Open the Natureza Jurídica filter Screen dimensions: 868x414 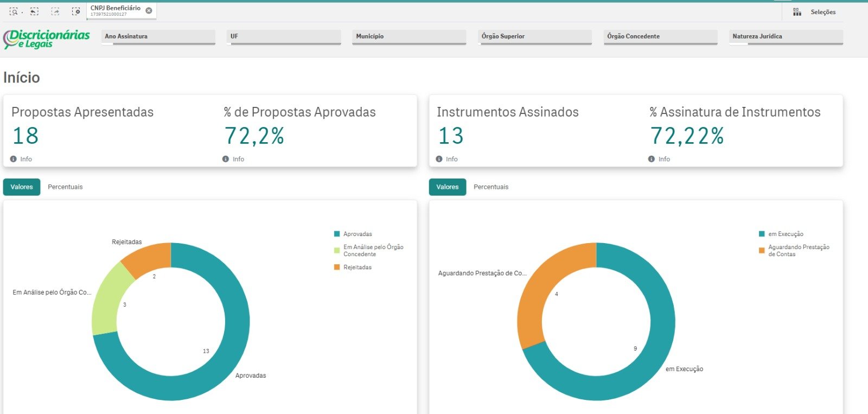coord(786,37)
